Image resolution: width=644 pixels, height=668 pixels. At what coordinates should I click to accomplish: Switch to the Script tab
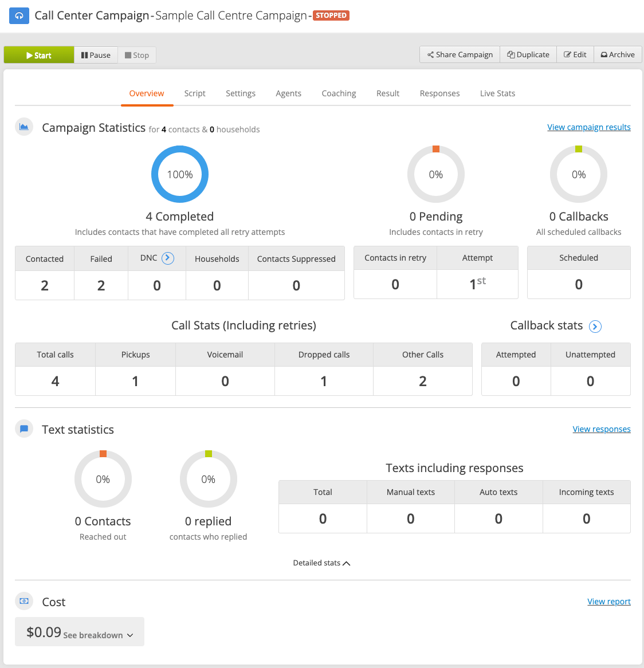[x=195, y=93]
